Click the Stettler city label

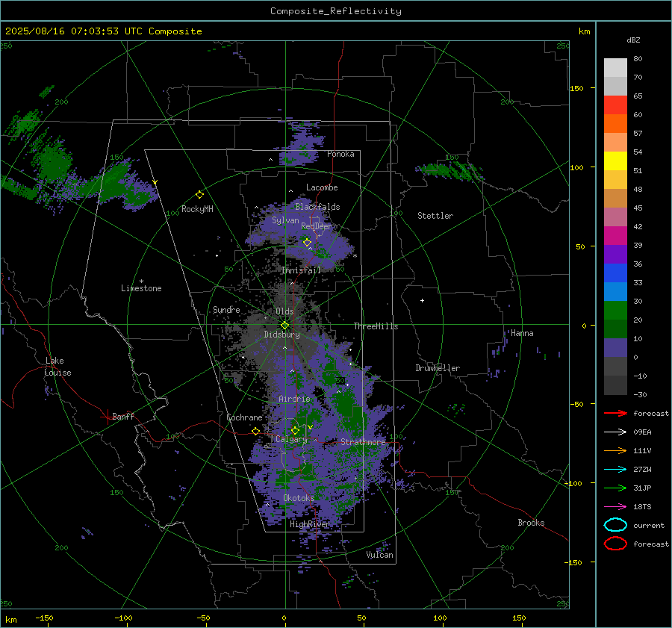[x=435, y=216]
